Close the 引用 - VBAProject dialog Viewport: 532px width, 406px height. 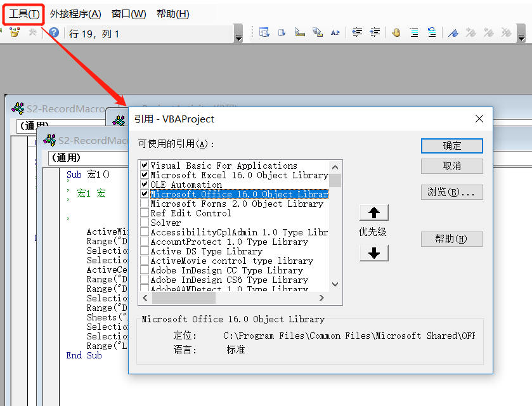click(479, 119)
